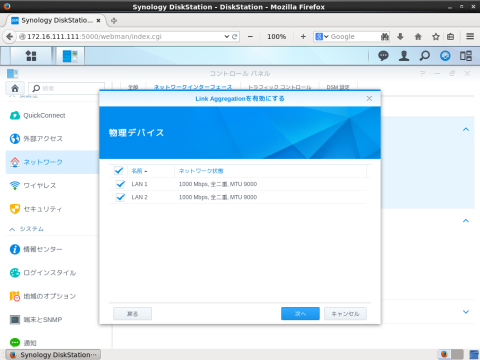Click Firefox back arrow button
This screenshot has height=360, width=480.
10,37
